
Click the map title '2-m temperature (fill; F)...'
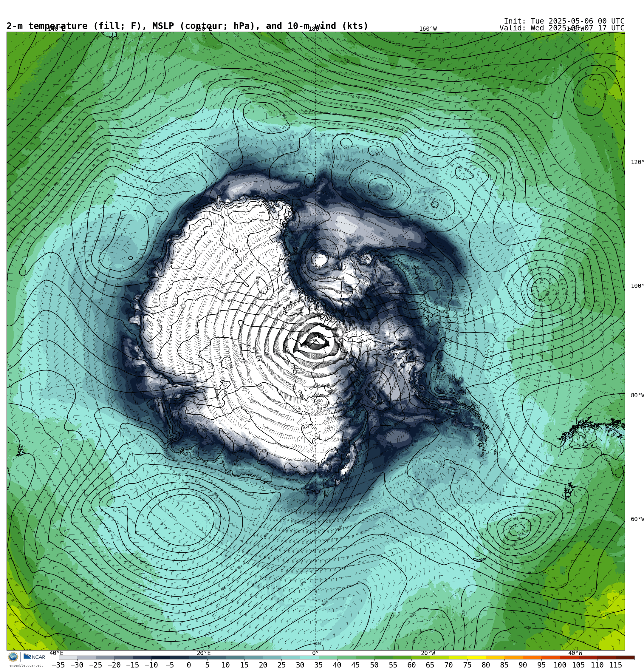coord(187,26)
